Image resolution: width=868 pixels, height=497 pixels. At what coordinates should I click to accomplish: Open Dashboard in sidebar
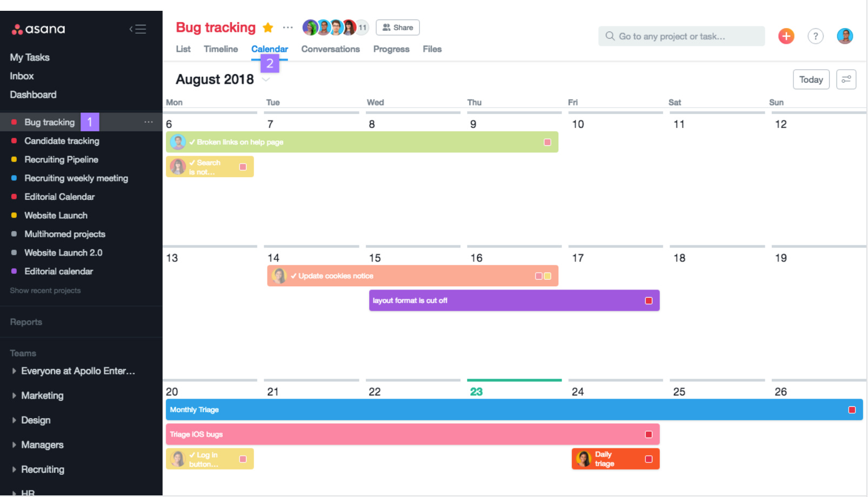click(x=33, y=95)
